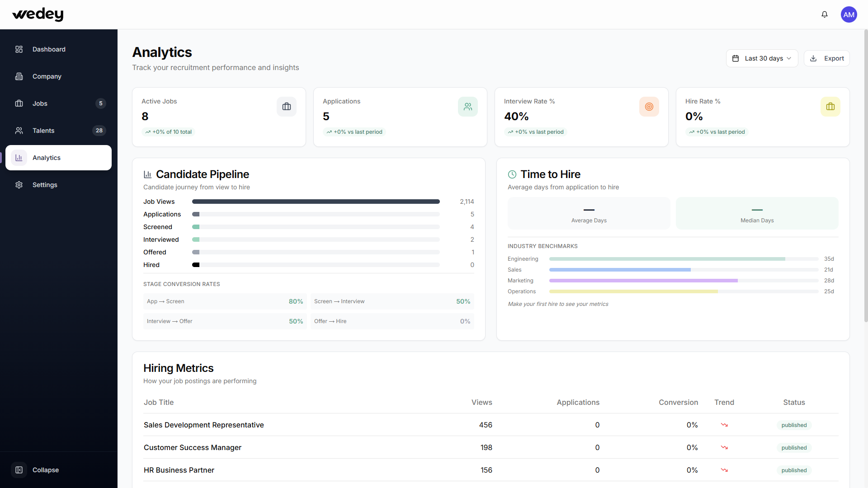Click the clock icon beside Time to Hire

click(x=512, y=174)
